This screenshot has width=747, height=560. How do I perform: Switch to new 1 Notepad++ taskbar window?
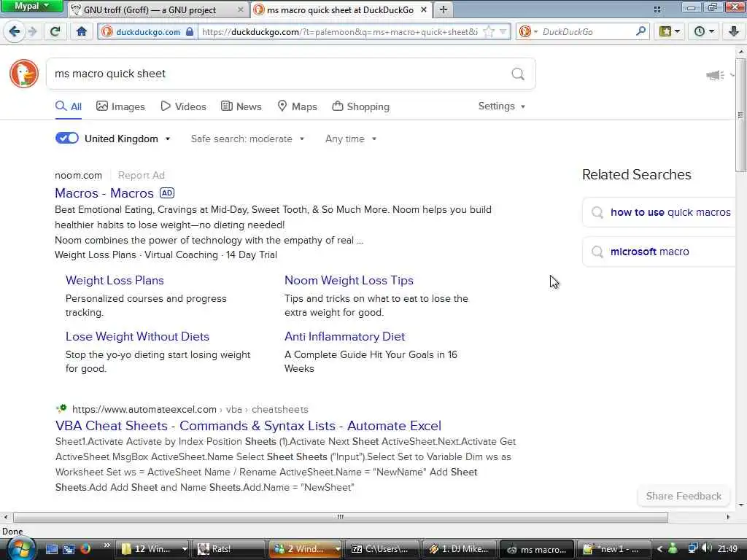click(x=614, y=549)
